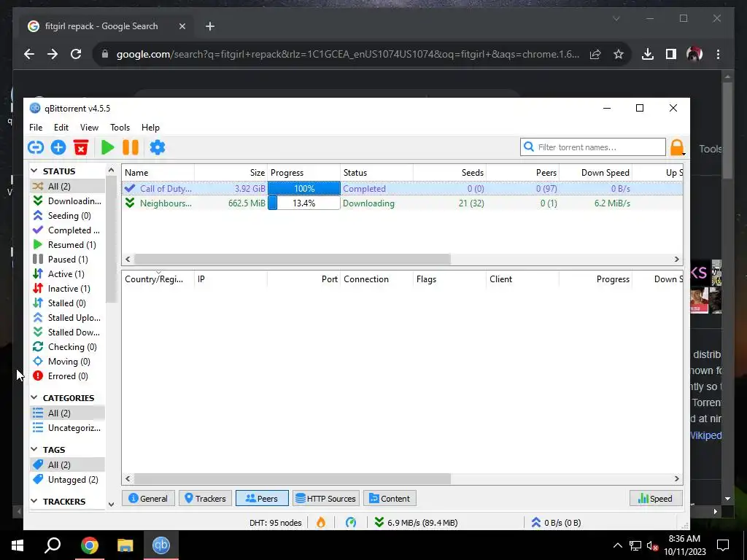Open Options gear icon in qBittorrent
The image size is (747, 560).
[158, 147]
